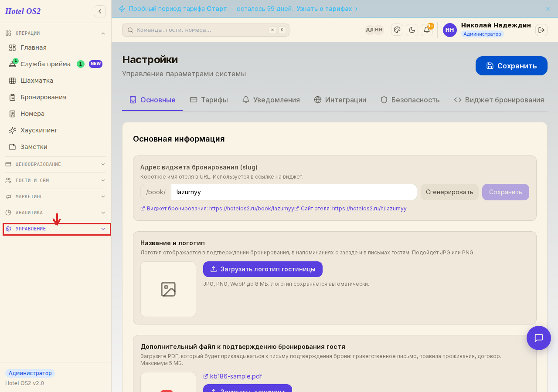The width and height of the screenshot is (558, 392).
Task: Close the trial period banner
Action: click(x=548, y=9)
